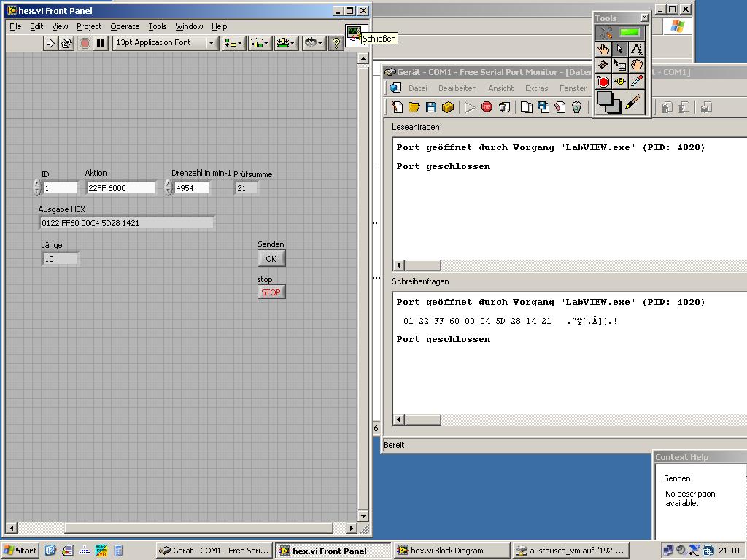Screen dimensions: 747x560
Task: Click gray Play triangle in Serial Monitor
Action: coord(470,107)
